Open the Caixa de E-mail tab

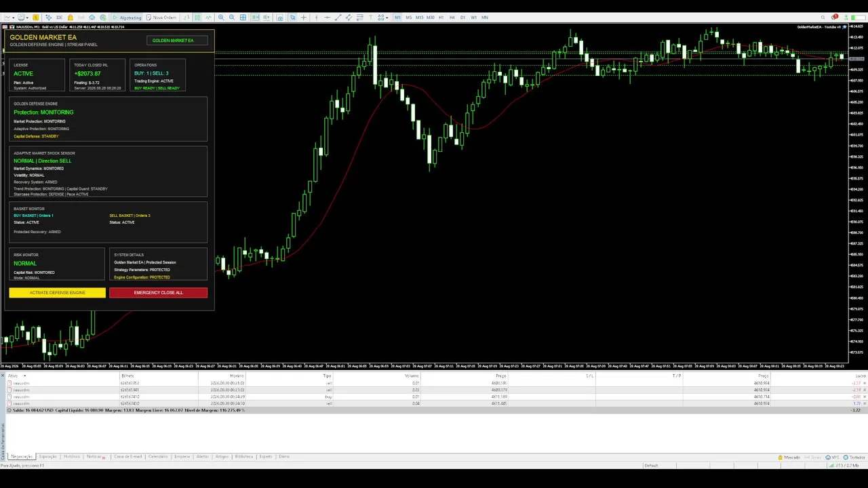pyautogui.click(x=127, y=457)
